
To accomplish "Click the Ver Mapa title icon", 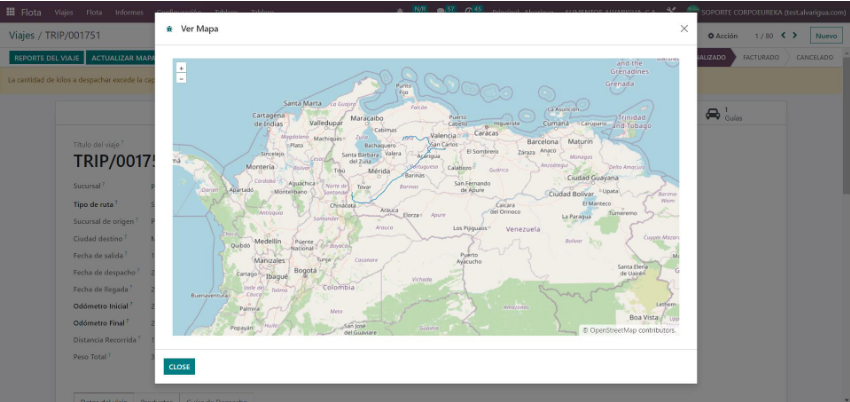I will (169, 29).
